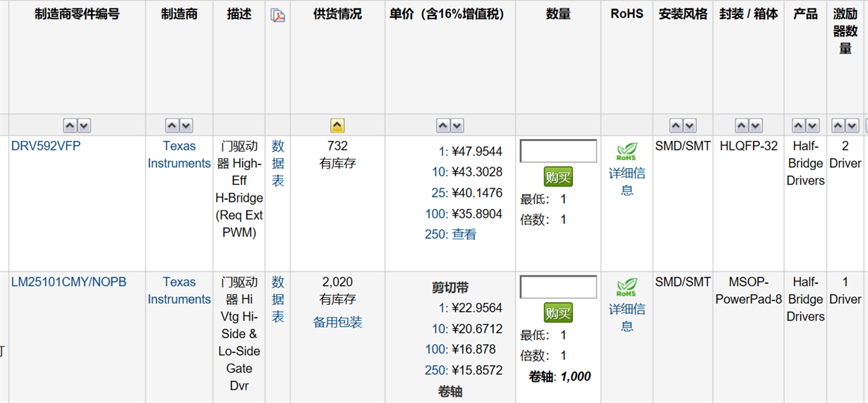This screenshot has height=403, width=868.
Task: Sort ascending by 单价 column
Action: click(x=443, y=126)
